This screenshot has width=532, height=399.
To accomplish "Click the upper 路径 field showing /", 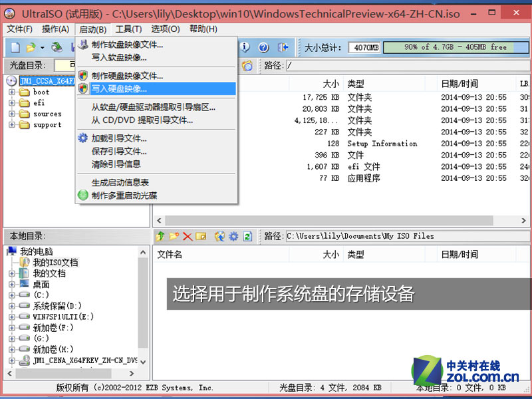I will tap(408, 65).
